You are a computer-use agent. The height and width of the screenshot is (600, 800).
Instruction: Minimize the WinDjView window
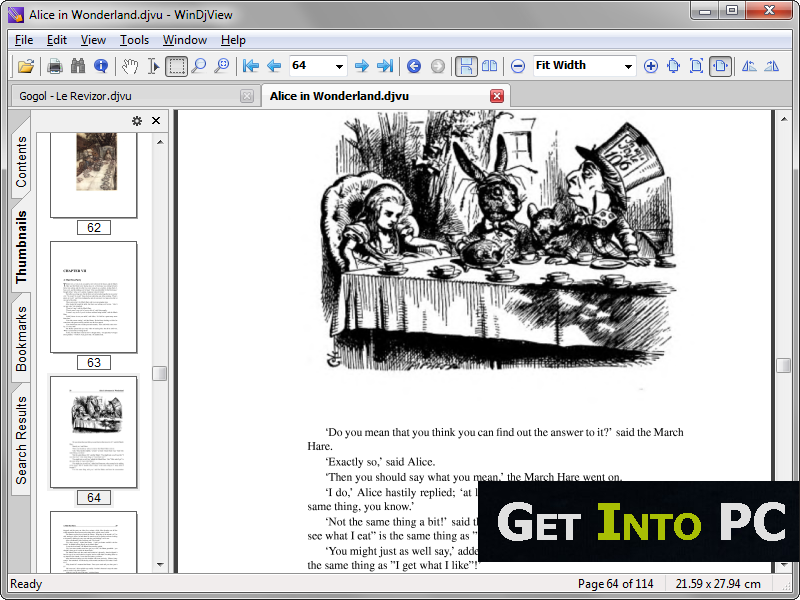coord(706,11)
